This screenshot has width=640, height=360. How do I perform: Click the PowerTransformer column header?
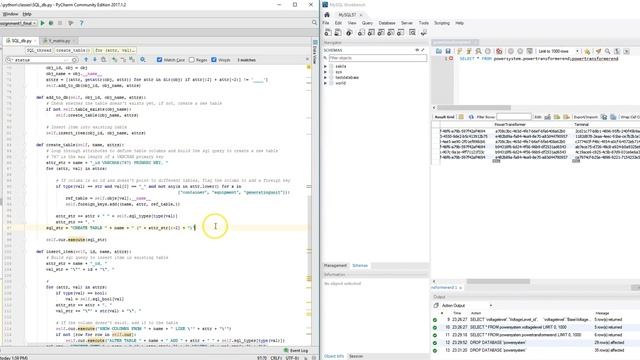[x=510, y=124]
